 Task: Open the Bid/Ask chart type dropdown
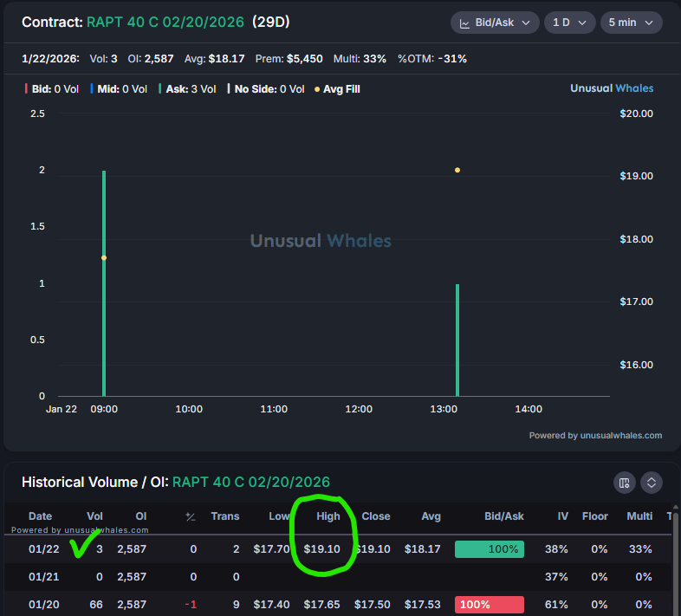pos(495,23)
